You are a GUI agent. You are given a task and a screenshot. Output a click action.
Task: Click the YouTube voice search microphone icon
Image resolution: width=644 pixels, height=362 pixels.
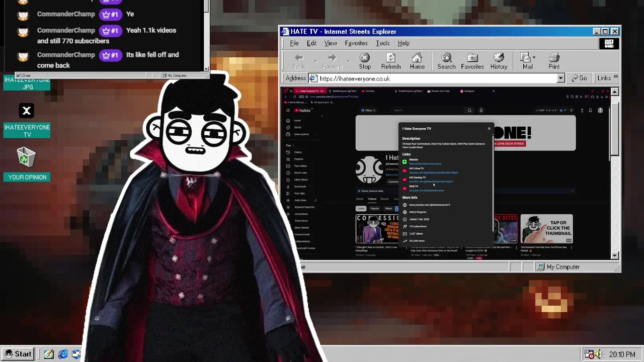tap(481, 111)
